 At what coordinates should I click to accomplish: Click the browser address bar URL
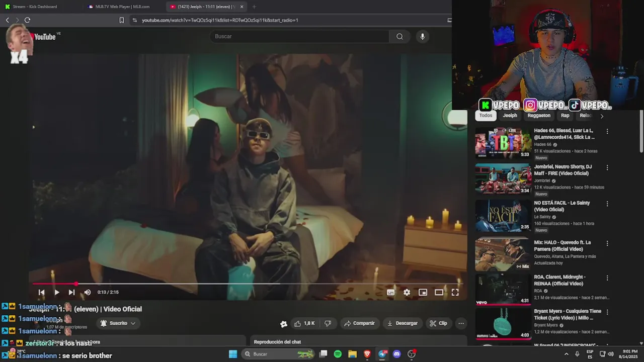coord(220,20)
